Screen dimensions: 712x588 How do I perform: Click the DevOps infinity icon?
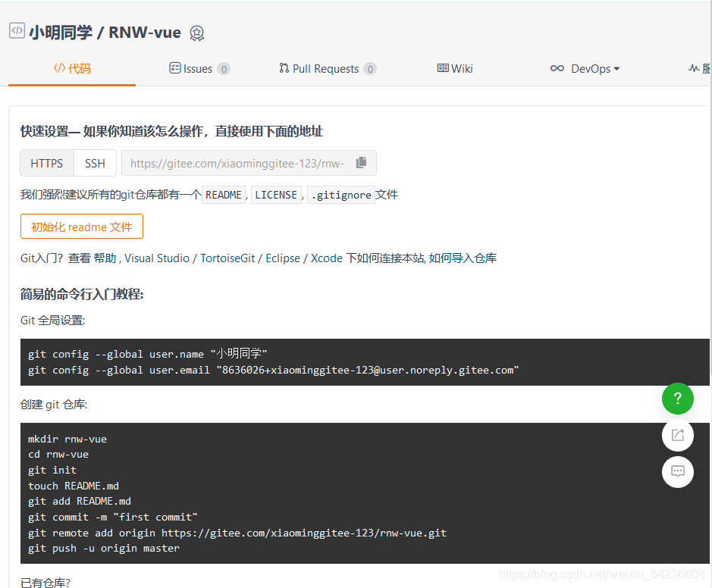pos(557,68)
